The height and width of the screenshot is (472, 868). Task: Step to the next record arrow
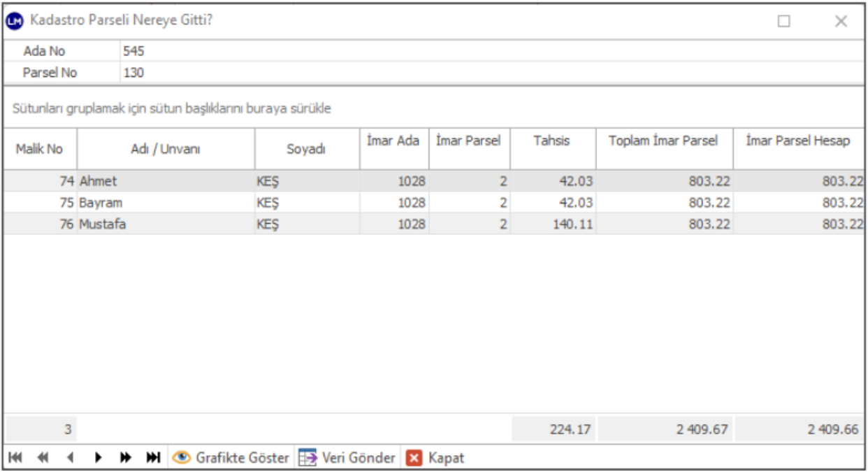pyautogui.click(x=99, y=458)
